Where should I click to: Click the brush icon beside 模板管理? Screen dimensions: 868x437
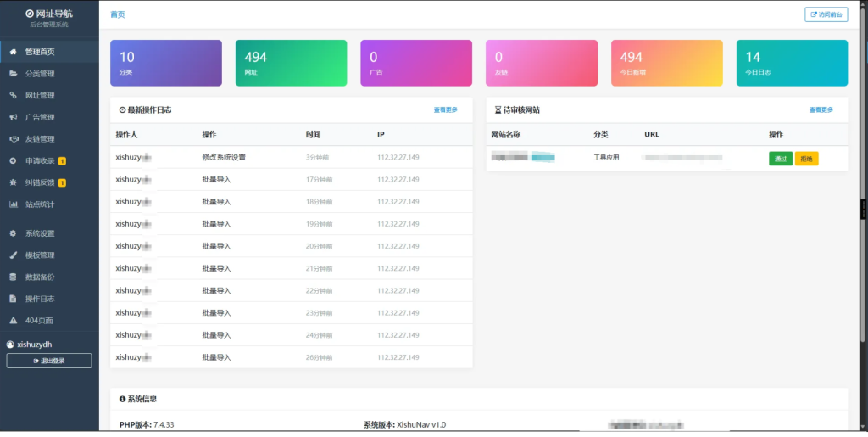click(x=14, y=255)
